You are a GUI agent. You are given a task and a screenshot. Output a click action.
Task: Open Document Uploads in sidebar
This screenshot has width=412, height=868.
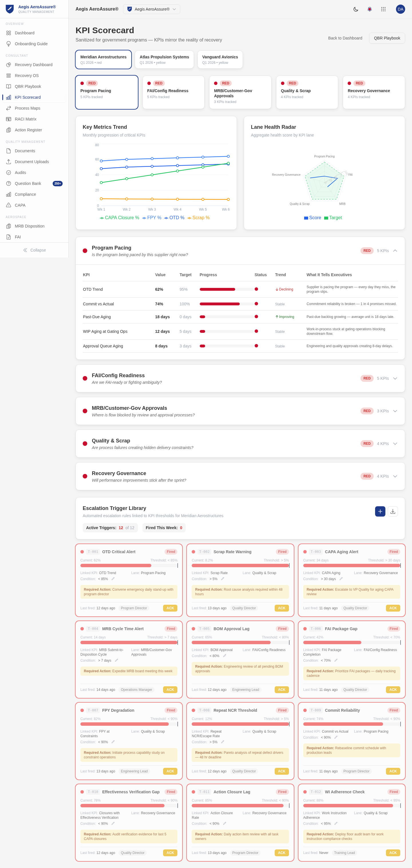click(34, 162)
